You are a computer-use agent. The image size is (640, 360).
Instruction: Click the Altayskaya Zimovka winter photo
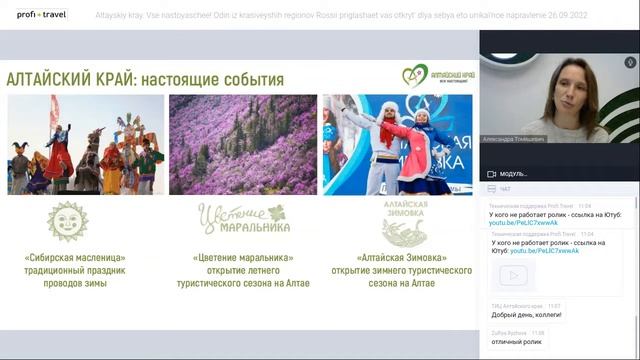pyautogui.click(x=398, y=144)
